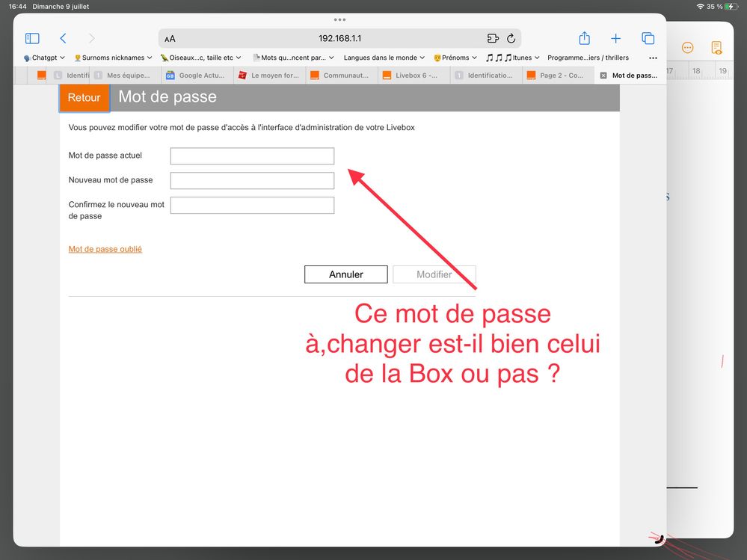Expand the Surnoms nicknames bookmark folder

pyautogui.click(x=113, y=58)
